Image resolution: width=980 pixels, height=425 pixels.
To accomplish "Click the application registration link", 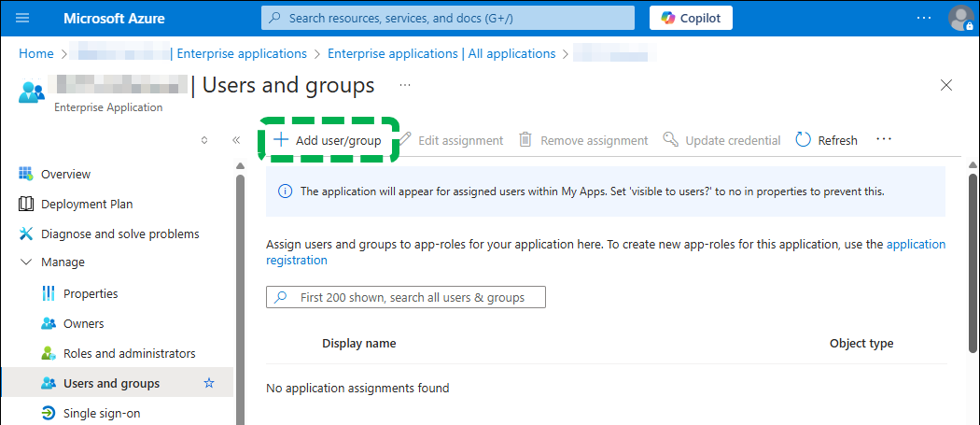I will [915, 245].
